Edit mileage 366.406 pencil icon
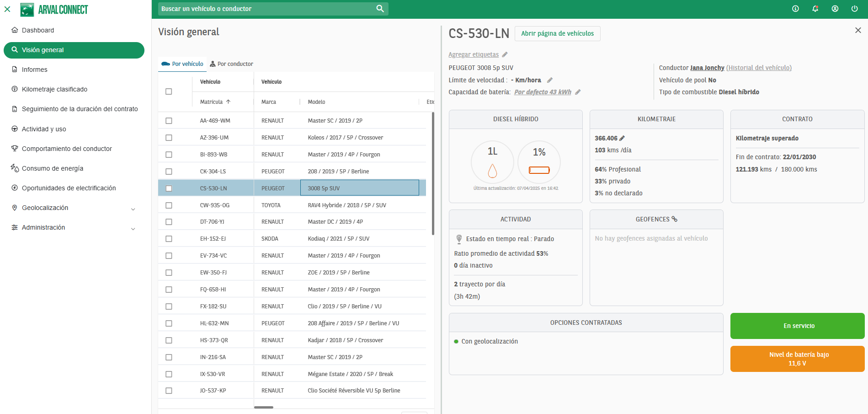The image size is (868, 414). point(622,138)
